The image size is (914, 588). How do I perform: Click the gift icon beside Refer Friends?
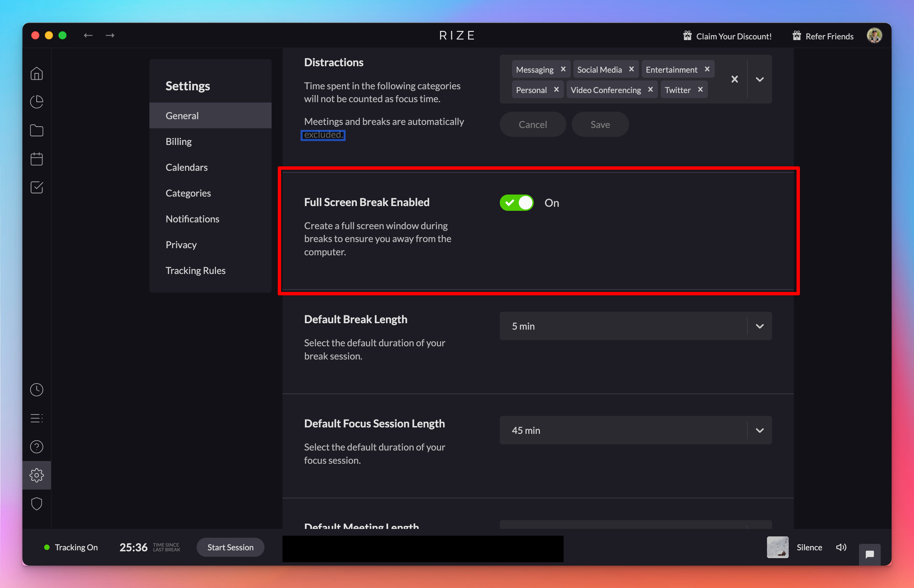coord(797,36)
